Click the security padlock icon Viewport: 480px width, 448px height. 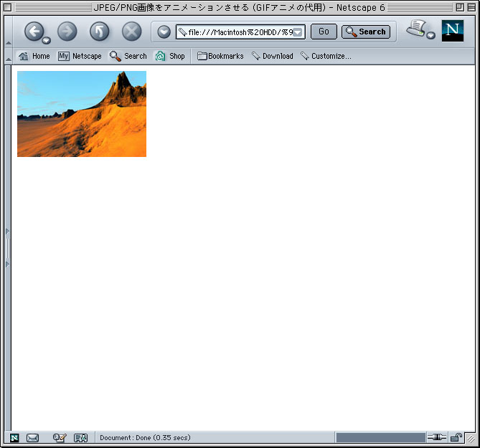[x=456, y=437]
